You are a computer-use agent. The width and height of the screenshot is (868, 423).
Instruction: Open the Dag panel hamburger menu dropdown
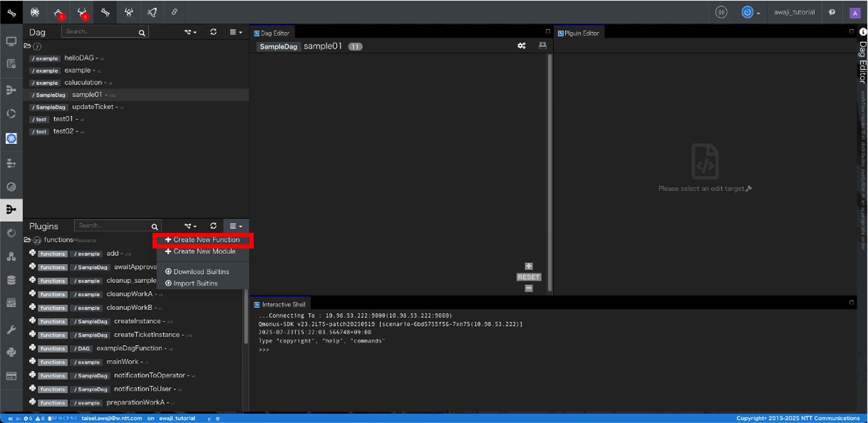tap(236, 32)
